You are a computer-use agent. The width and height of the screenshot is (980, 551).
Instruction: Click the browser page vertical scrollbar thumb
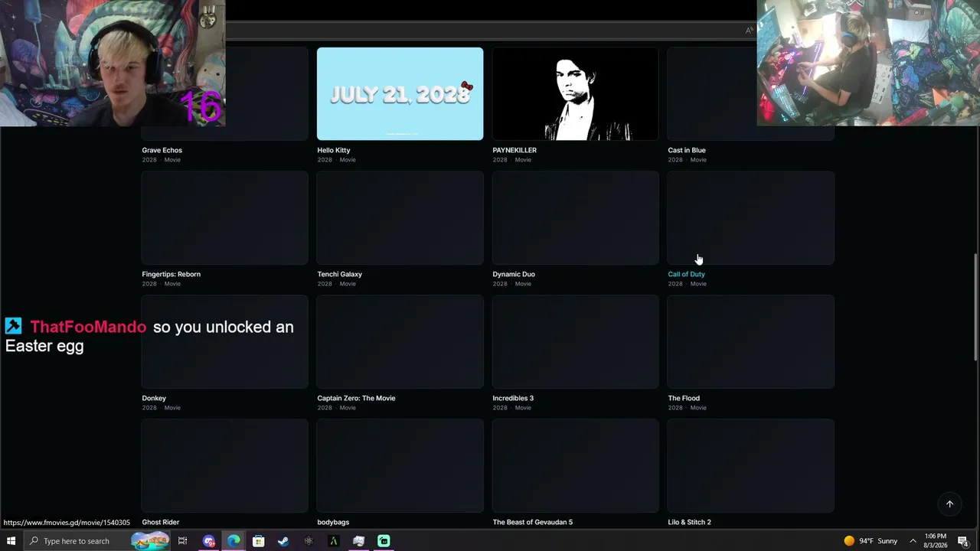(x=975, y=306)
